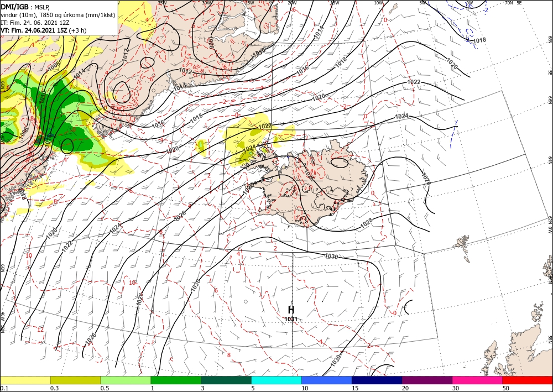Select the pink 30 mm legend swatch

tap(478, 380)
